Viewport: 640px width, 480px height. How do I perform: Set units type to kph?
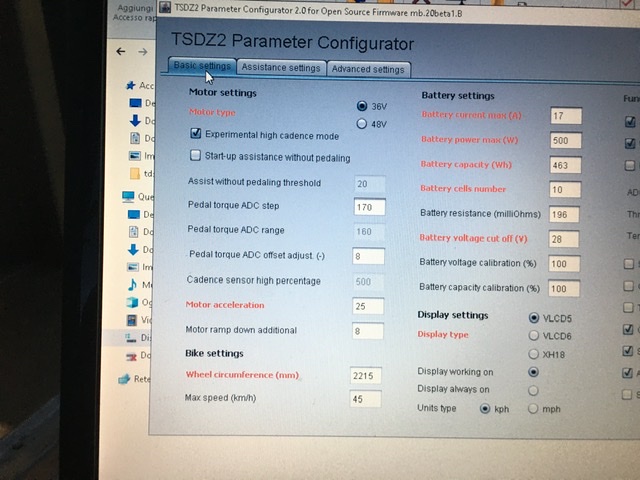485,409
